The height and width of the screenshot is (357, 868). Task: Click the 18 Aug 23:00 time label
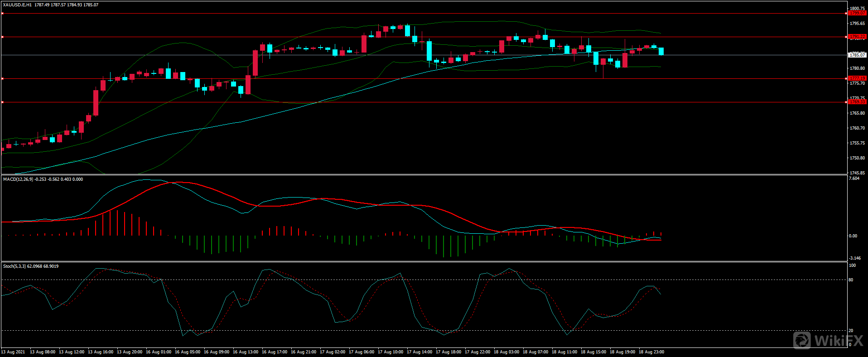point(651,352)
